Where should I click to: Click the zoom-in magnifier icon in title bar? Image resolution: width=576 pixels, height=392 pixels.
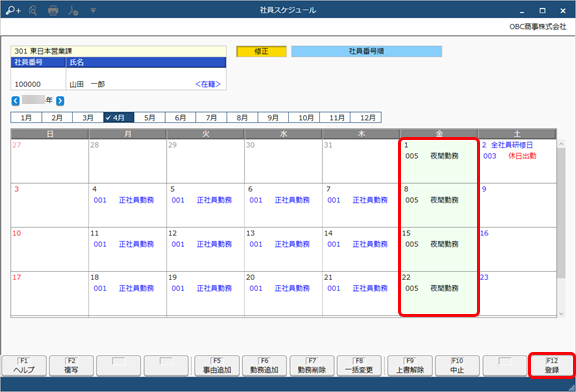13,11
